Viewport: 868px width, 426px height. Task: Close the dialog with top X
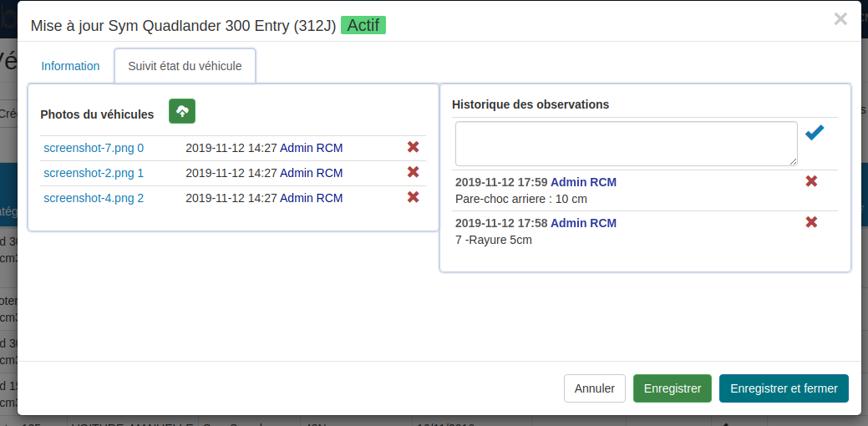pos(840,18)
